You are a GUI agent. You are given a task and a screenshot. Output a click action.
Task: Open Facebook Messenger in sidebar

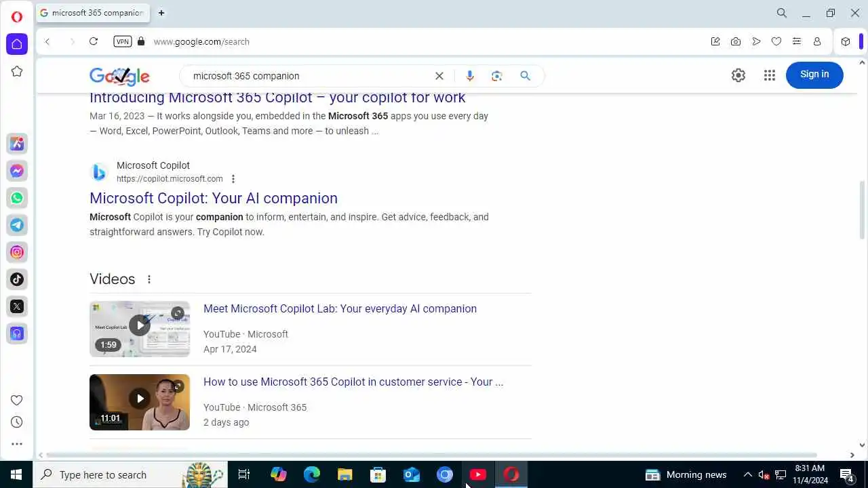17,171
